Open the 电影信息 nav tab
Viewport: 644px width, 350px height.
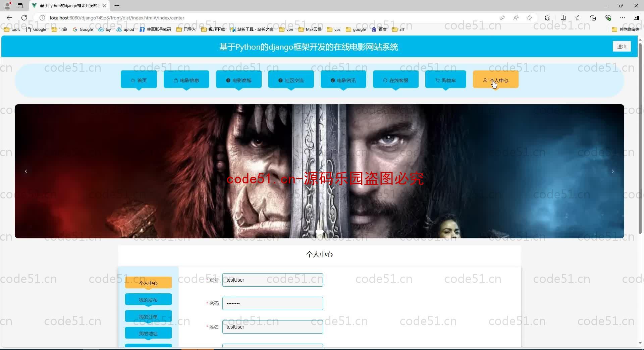[186, 80]
